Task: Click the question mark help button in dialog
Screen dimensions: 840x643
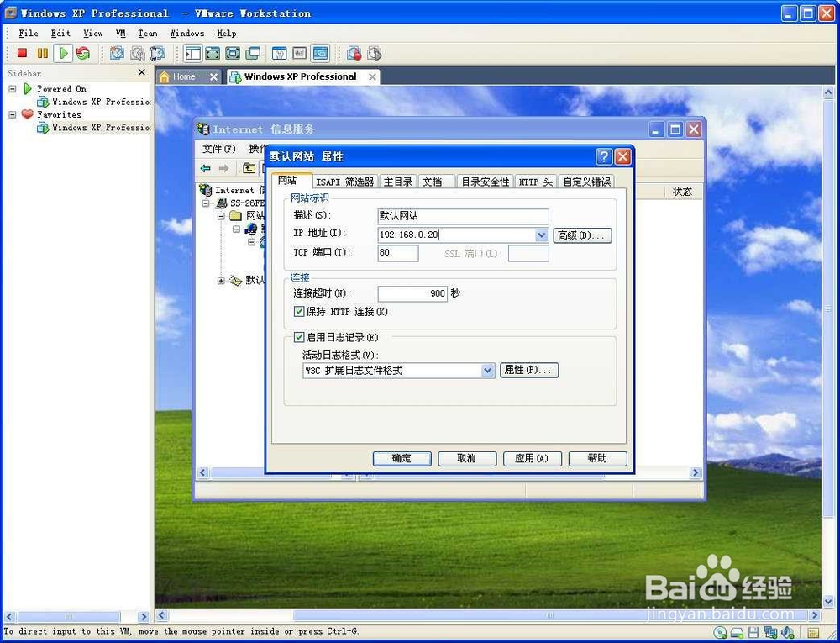Action: tap(604, 156)
